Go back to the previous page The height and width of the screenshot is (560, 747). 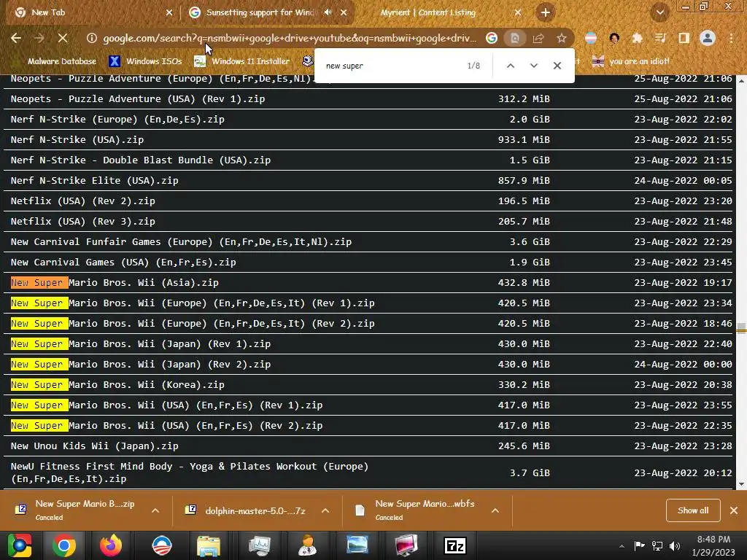tap(16, 38)
